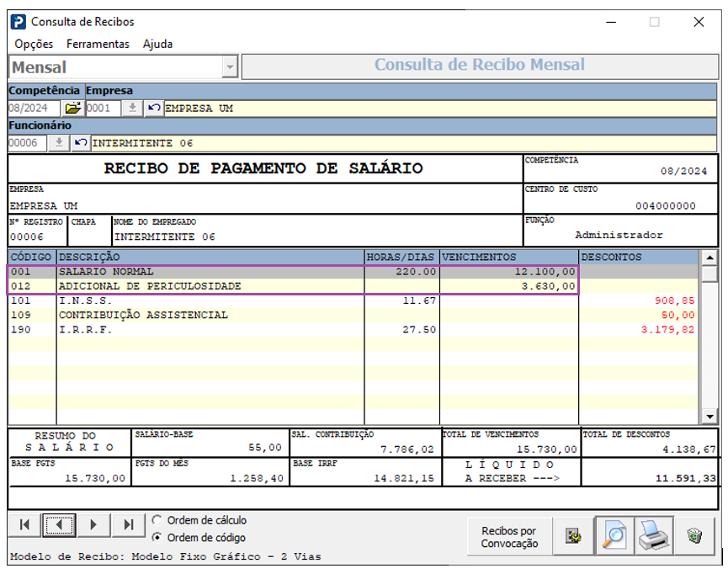Image resolution: width=728 pixels, height=574 pixels.
Task: Print the receipt using the printer icon
Action: point(654,536)
